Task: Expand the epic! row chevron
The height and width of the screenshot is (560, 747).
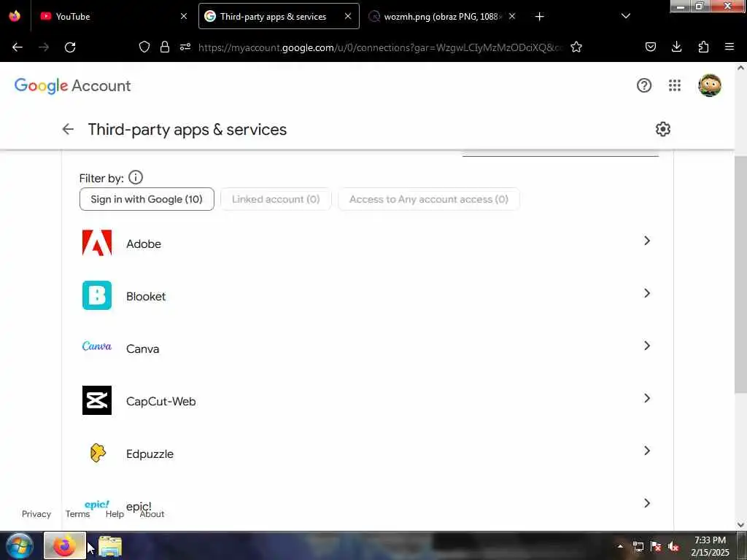Action: pyautogui.click(x=646, y=503)
